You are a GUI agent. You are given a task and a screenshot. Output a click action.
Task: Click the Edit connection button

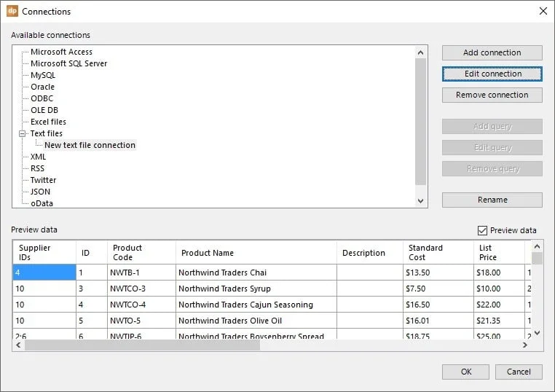pyautogui.click(x=492, y=74)
